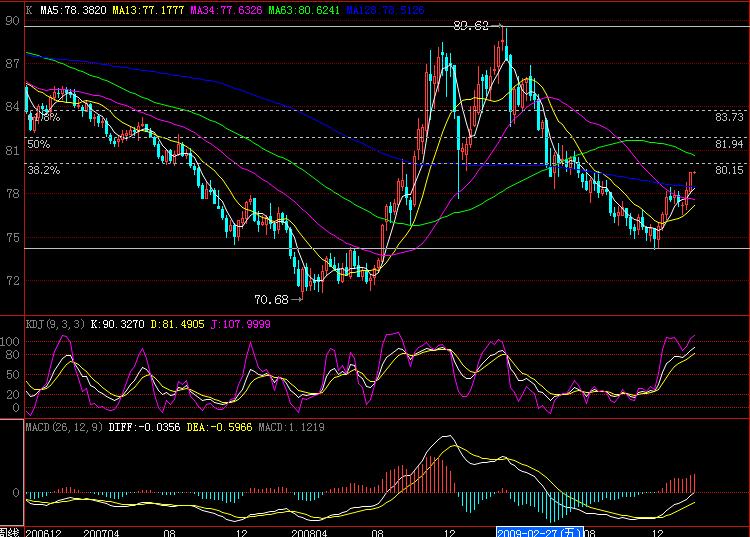Select the 50% Fibonacci retracement label
Image resolution: width=750 pixels, height=537 pixels.
[x=38, y=144]
